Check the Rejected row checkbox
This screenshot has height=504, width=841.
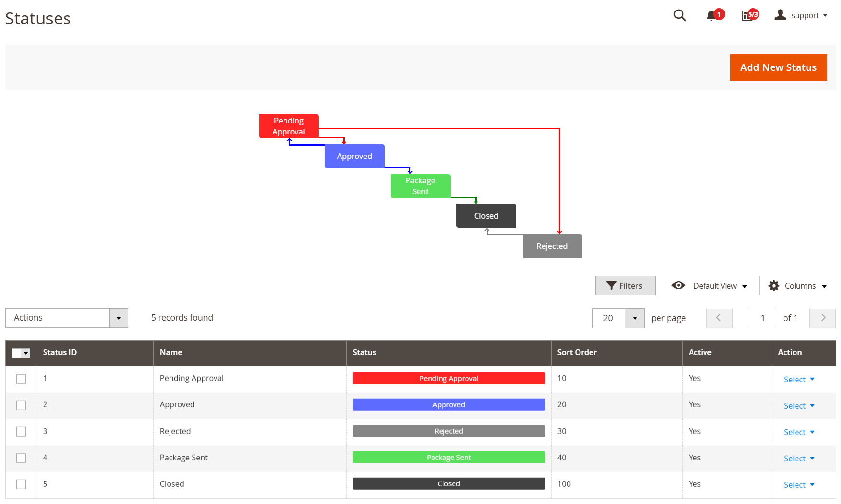tap(21, 432)
